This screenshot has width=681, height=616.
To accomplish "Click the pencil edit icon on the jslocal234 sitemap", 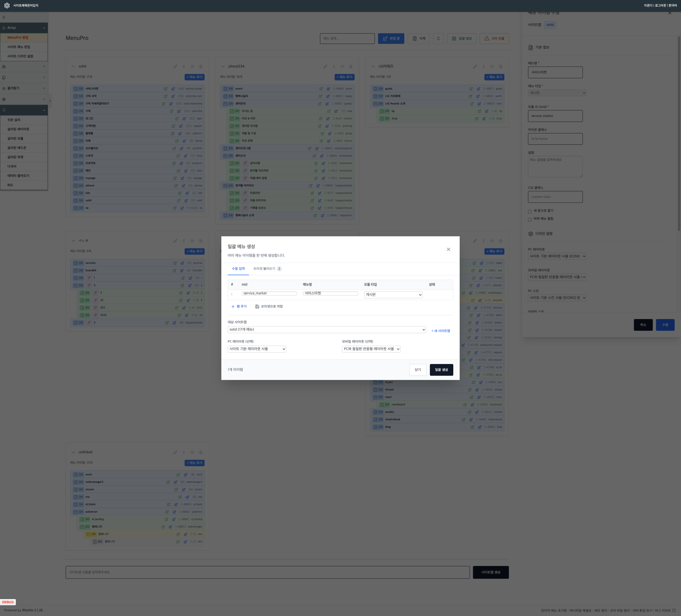I will point(325,67).
